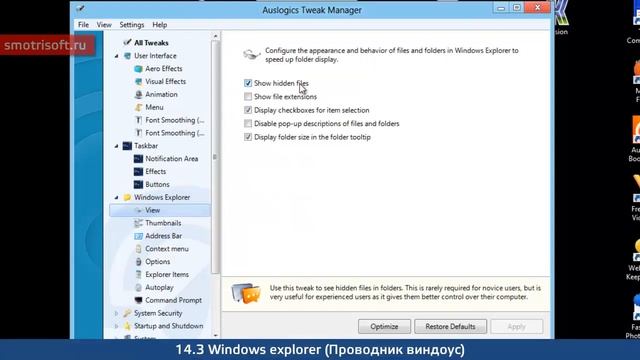Collapse the Taskbar tree node
This screenshot has width=640, height=360.
coord(117,146)
